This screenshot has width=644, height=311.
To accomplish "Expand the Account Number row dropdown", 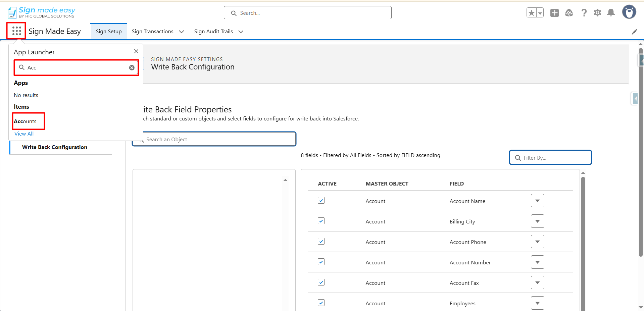I will 537,262.
